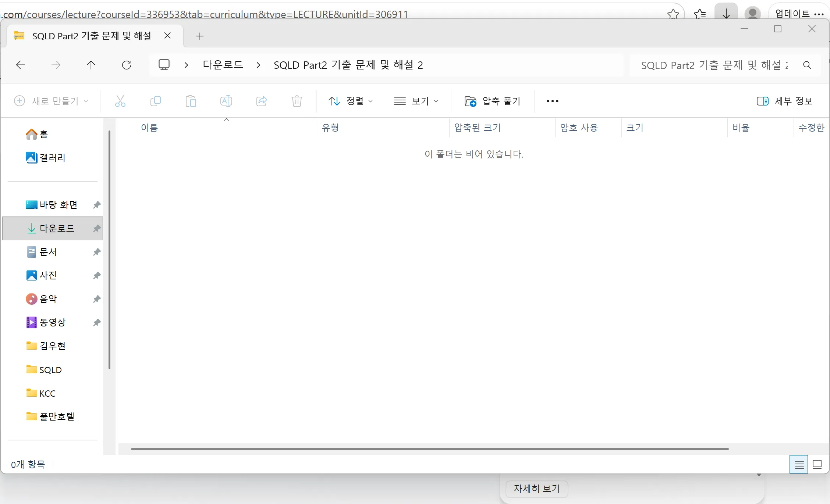Click the Cut scissors icon
The height and width of the screenshot is (504, 830).
[x=120, y=101]
